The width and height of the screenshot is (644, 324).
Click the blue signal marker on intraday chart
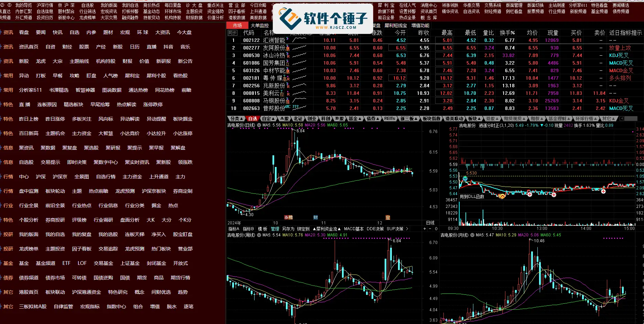pos(465,179)
